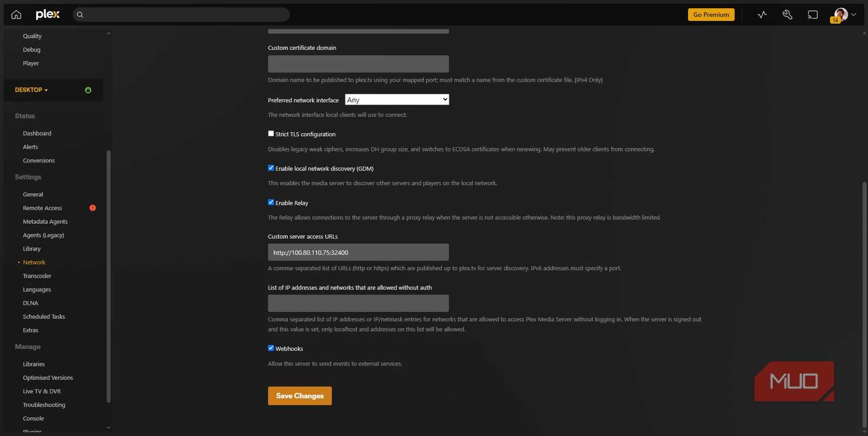Open Debug settings in sidebar

(32, 49)
